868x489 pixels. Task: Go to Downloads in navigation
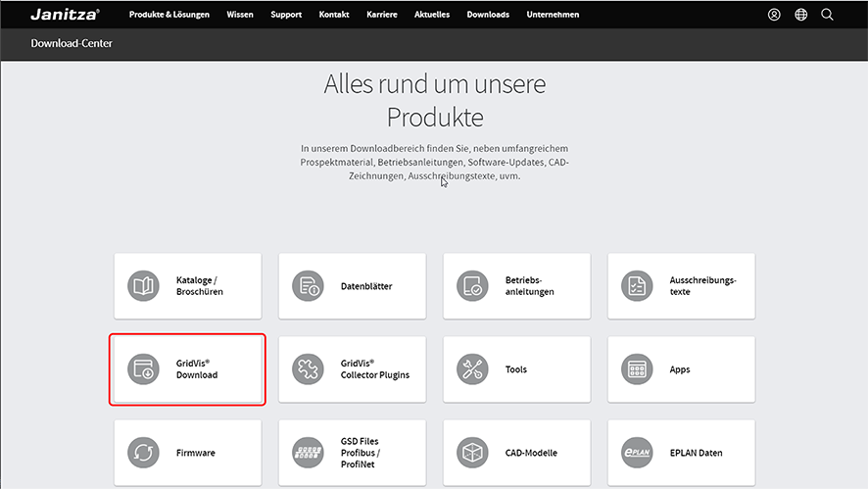click(488, 15)
